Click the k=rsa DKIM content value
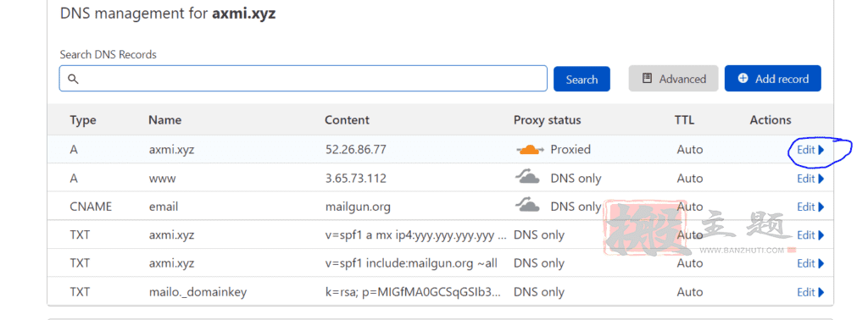 click(413, 292)
